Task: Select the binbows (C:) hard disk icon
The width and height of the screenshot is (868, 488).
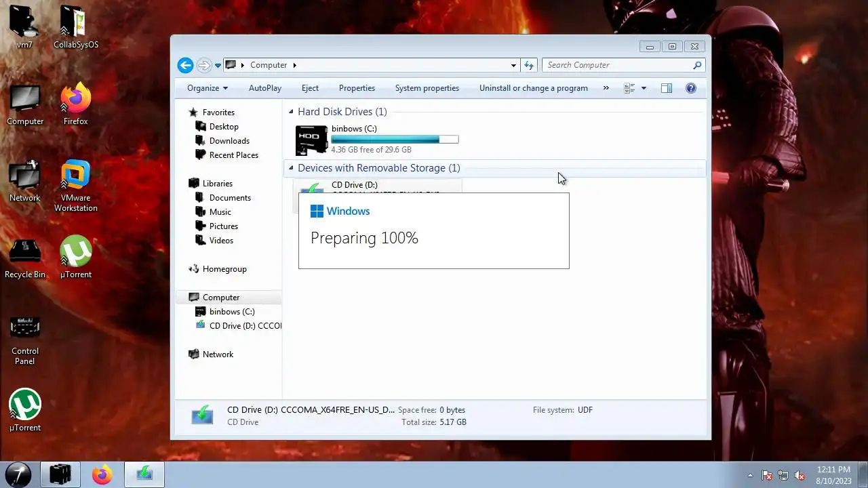Action: 311,140
